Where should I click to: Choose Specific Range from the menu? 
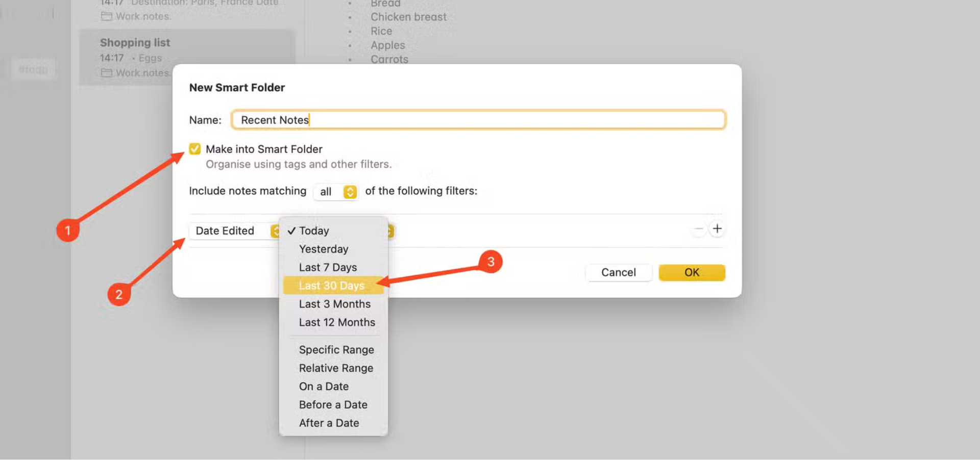[336, 350]
